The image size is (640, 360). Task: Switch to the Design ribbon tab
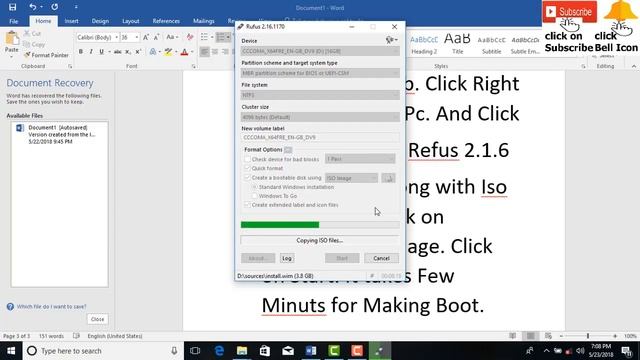(x=100, y=21)
